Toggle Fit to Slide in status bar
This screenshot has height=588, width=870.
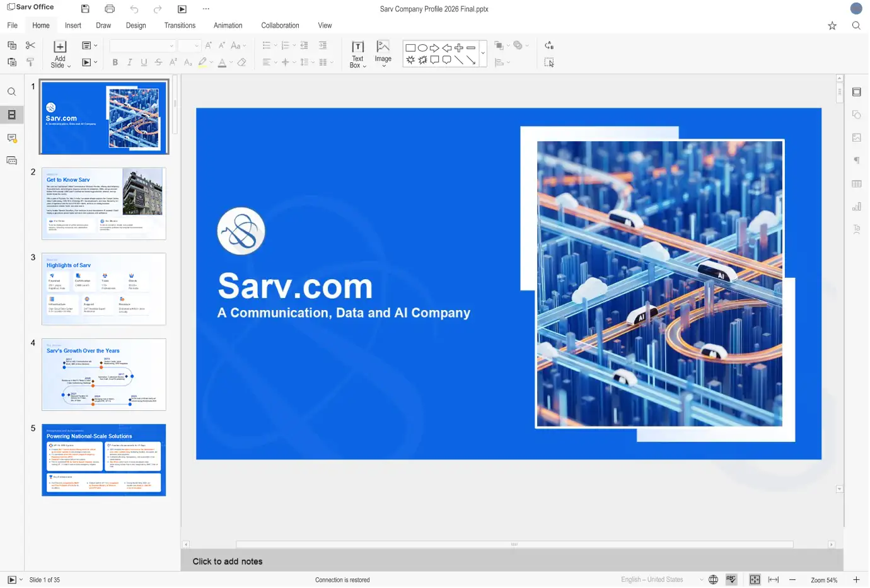755,580
